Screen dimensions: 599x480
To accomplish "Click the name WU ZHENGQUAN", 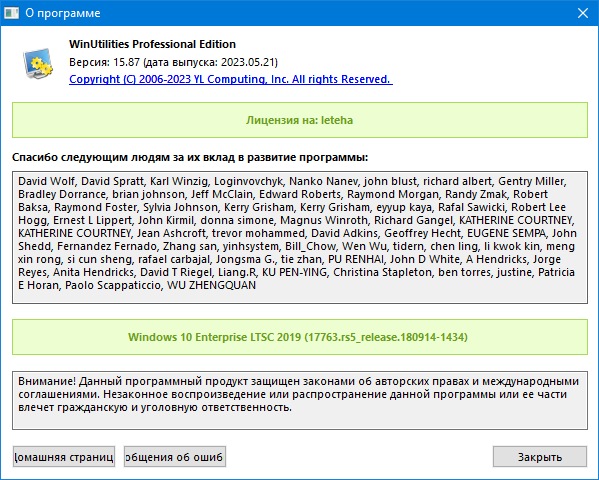I will click(211, 285).
